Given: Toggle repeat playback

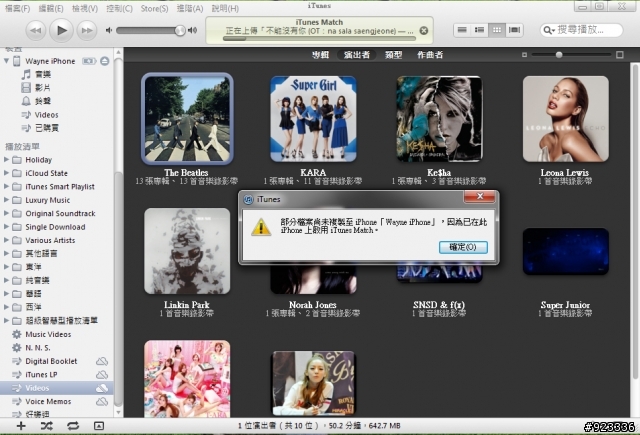Looking at the screenshot, I should click(x=73, y=426).
